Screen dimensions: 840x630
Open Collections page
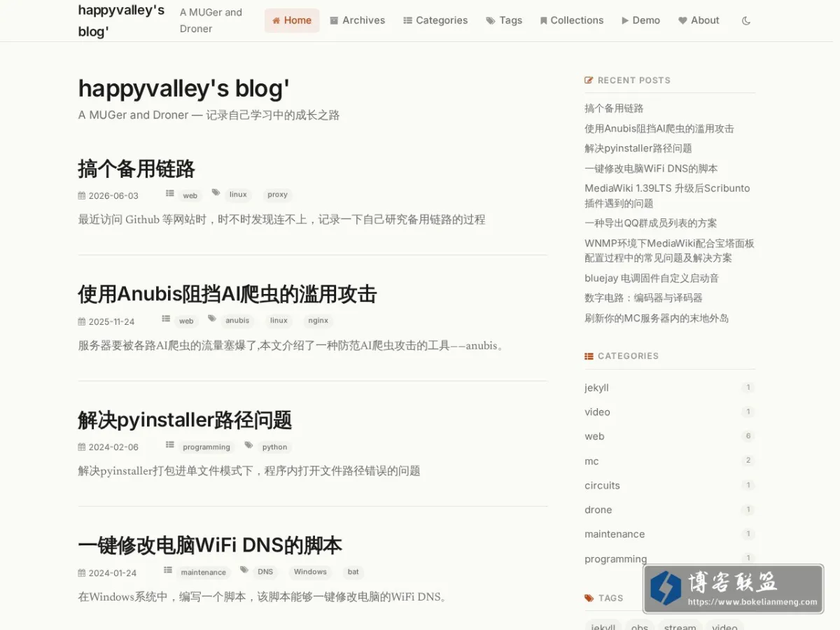pyautogui.click(x=572, y=20)
